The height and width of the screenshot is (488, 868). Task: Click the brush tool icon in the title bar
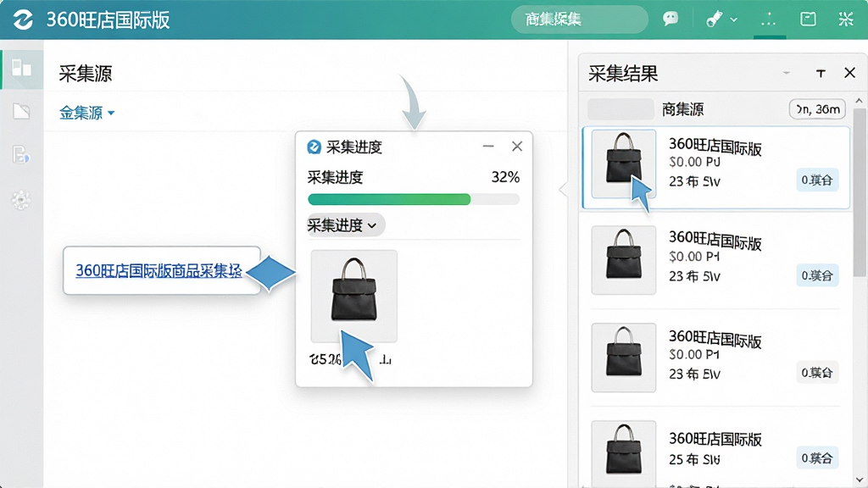[x=714, y=19]
